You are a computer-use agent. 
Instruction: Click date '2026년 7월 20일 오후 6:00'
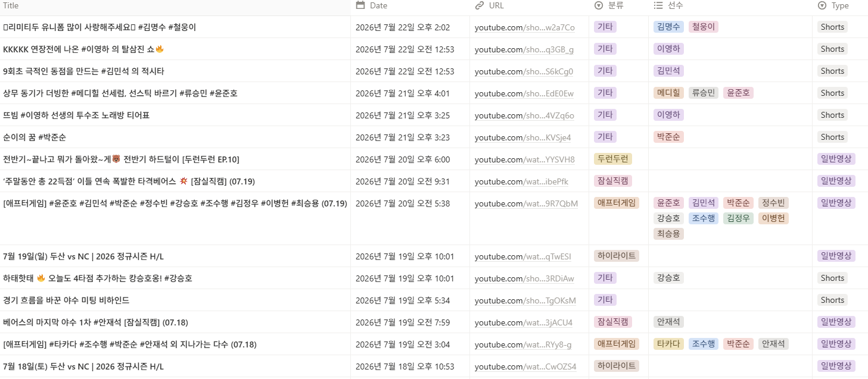click(x=403, y=159)
